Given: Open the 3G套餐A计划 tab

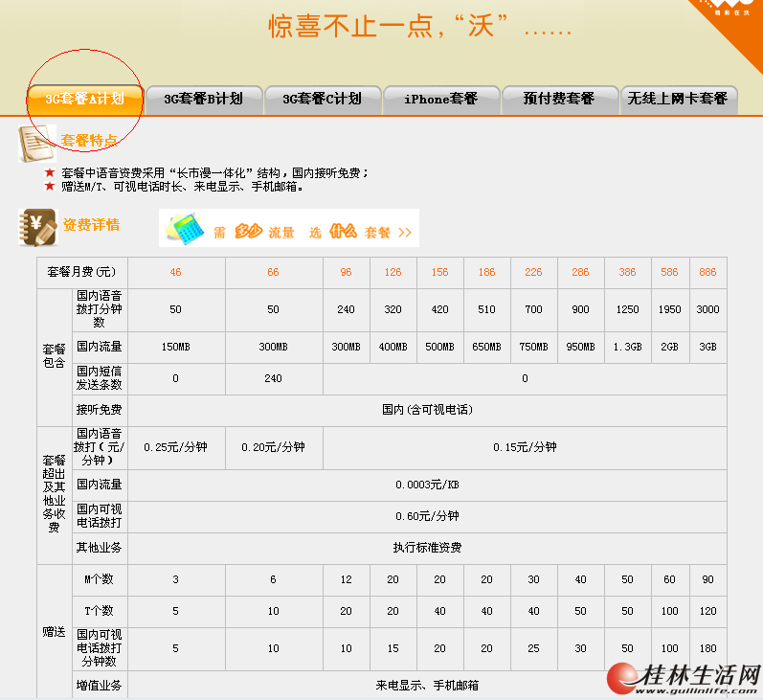Looking at the screenshot, I should 85,100.
